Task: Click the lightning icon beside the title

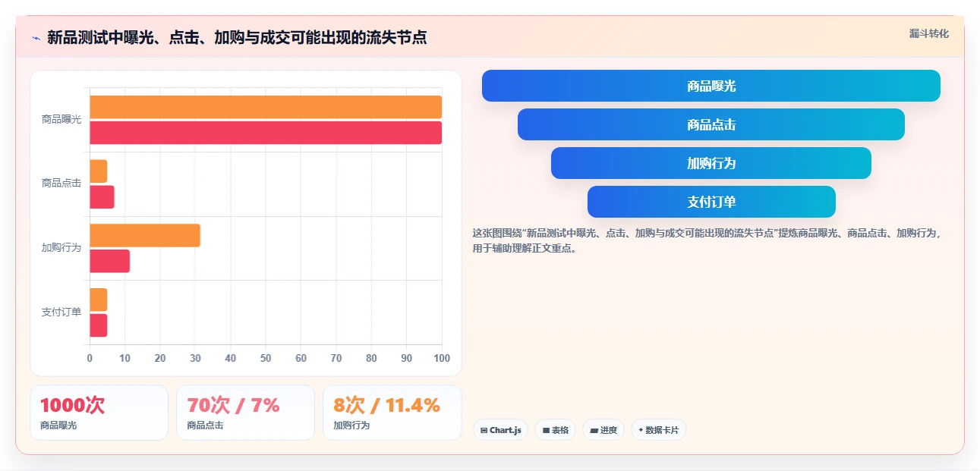Action: (x=36, y=38)
